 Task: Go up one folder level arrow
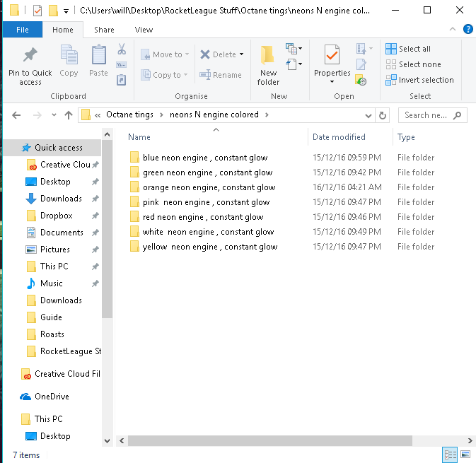(x=69, y=115)
